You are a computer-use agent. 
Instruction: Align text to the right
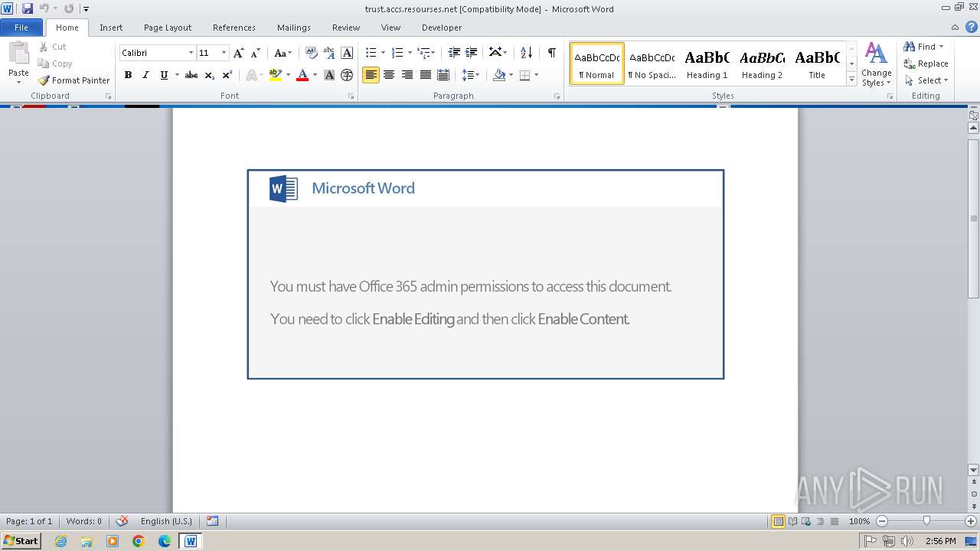(407, 75)
